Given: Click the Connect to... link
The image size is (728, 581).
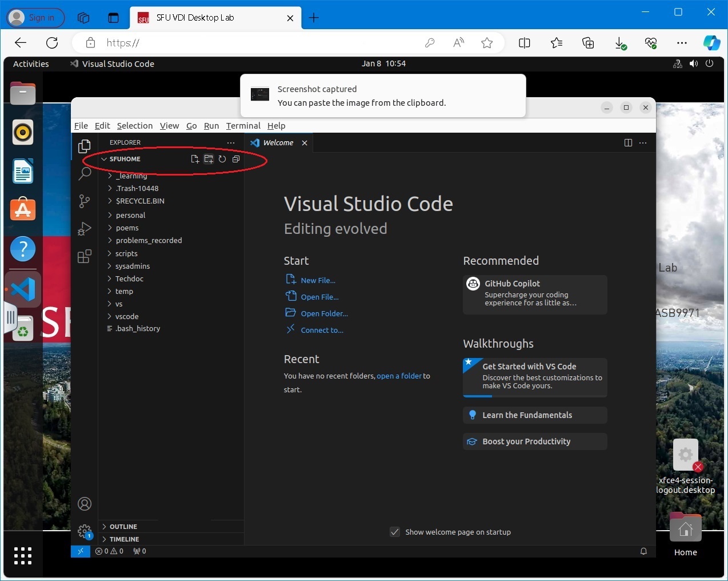Looking at the screenshot, I should click(322, 330).
